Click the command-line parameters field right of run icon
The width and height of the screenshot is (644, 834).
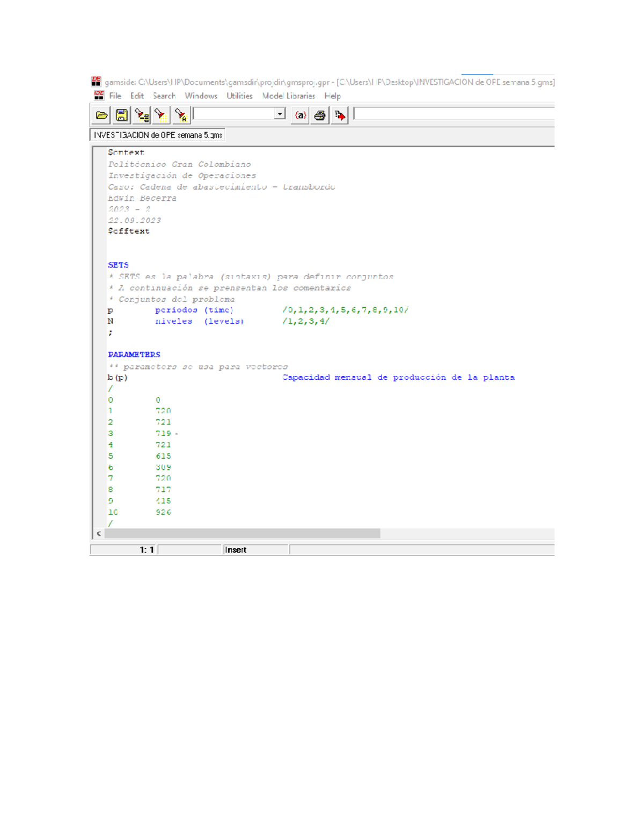click(x=453, y=114)
